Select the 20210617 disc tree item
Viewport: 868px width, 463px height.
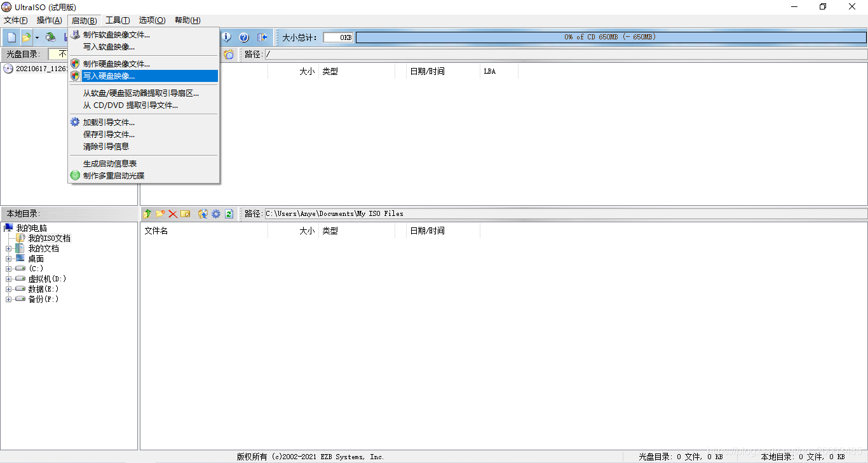[41, 69]
